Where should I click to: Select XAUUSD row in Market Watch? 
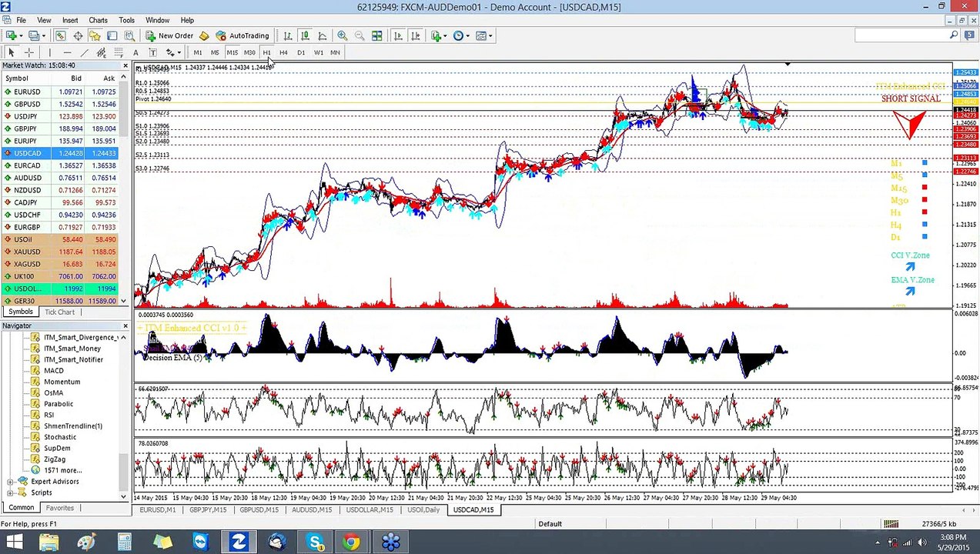60,252
